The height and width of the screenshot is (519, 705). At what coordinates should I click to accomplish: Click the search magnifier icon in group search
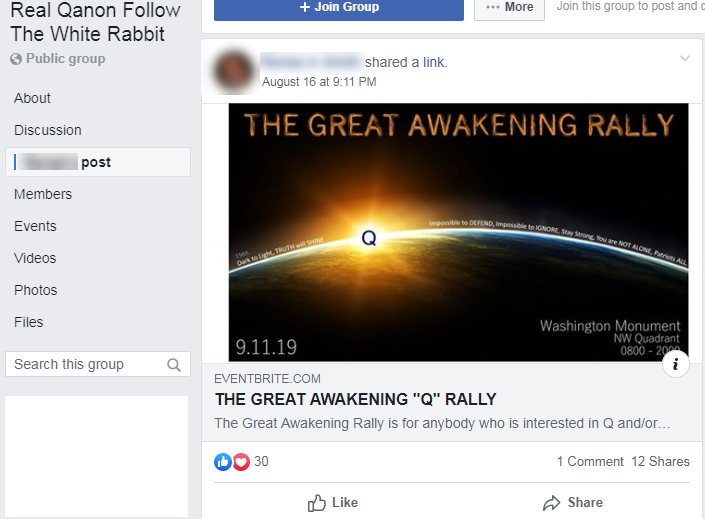coord(174,365)
